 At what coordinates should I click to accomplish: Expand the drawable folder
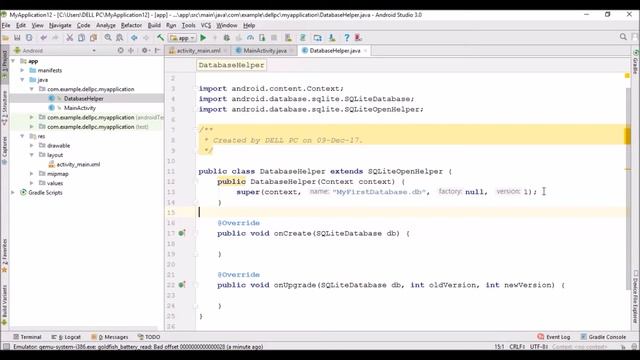point(32,145)
